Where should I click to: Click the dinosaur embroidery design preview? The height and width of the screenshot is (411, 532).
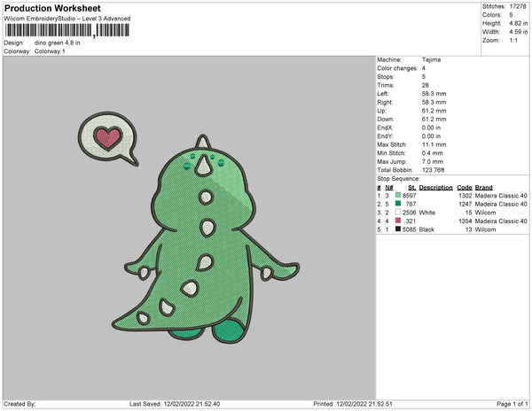click(206, 239)
